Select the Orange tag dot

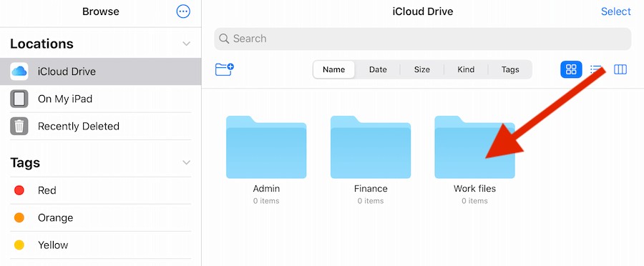tap(19, 217)
